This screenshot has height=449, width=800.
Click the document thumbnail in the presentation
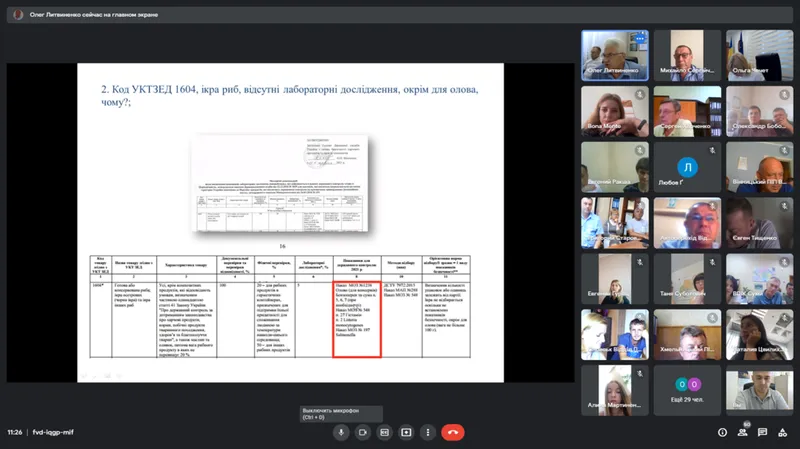point(281,182)
